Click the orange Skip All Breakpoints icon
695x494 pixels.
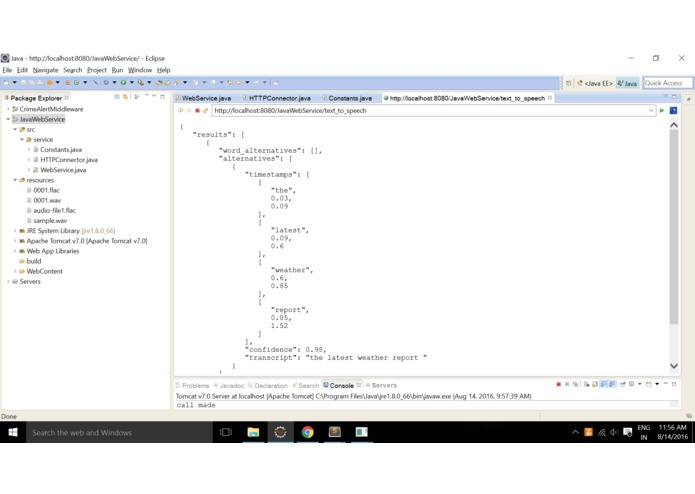pyautogui.click(x=50, y=83)
